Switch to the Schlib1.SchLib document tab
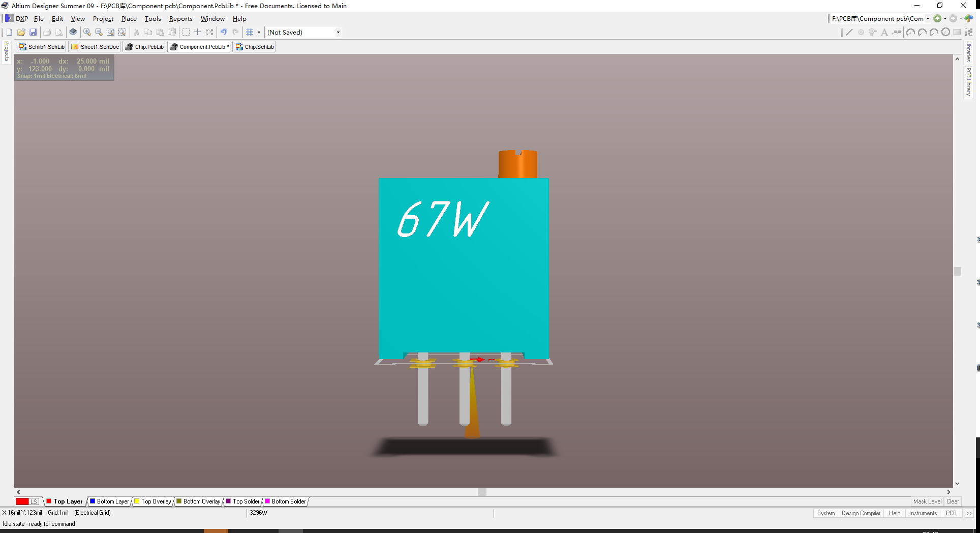Screen dimensions: 980x533 point(41,47)
